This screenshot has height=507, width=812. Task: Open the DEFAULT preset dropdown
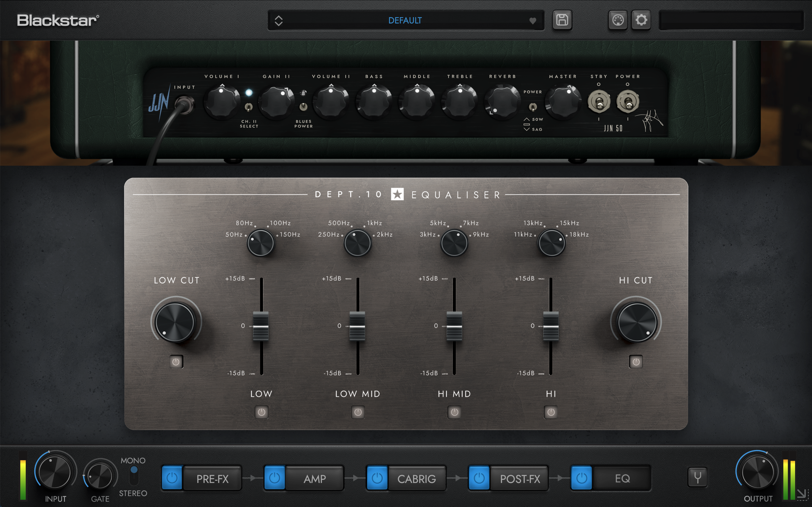[x=405, y=21]
